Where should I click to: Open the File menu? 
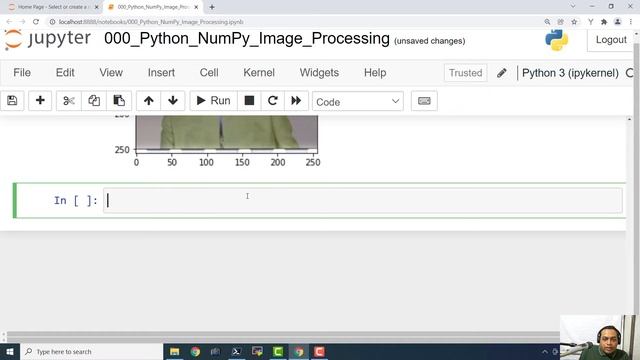(22, 73)
